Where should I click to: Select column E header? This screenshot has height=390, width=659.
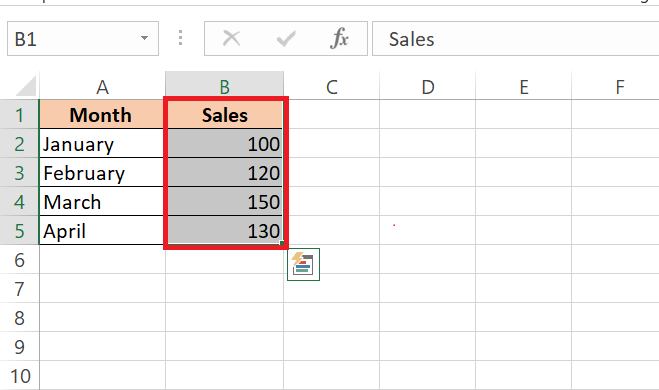pyautogui.click(x=524, y=86)
